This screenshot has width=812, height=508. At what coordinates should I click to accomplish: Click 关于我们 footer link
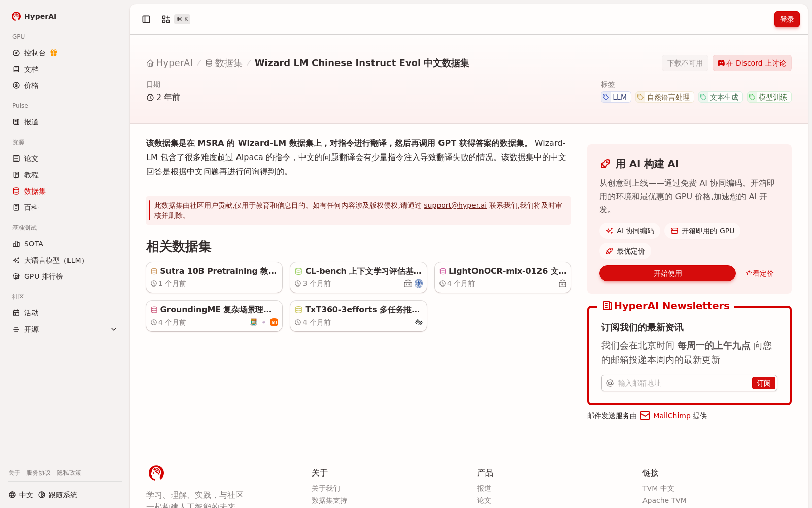tap(326, 488)
